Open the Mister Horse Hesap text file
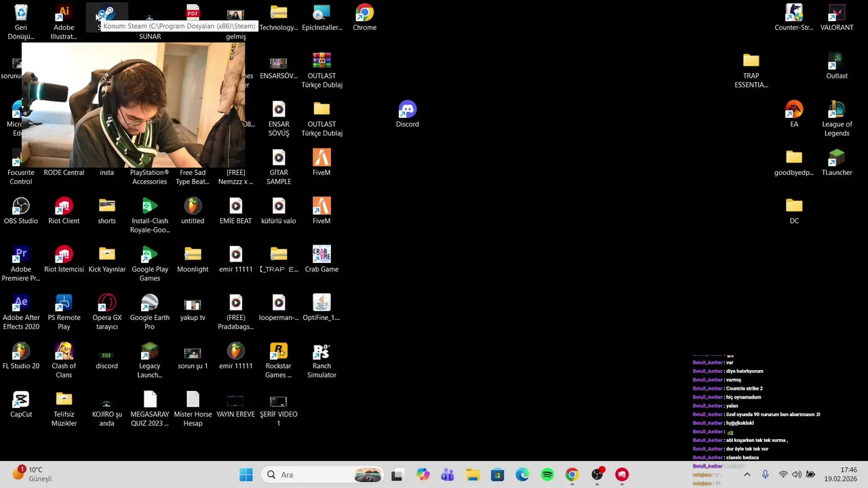 click(x=193, y=409)
